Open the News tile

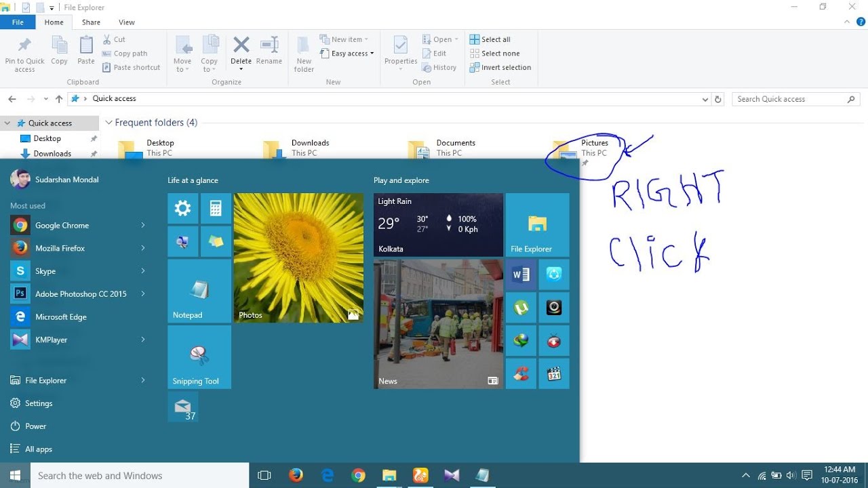[438, 324]
